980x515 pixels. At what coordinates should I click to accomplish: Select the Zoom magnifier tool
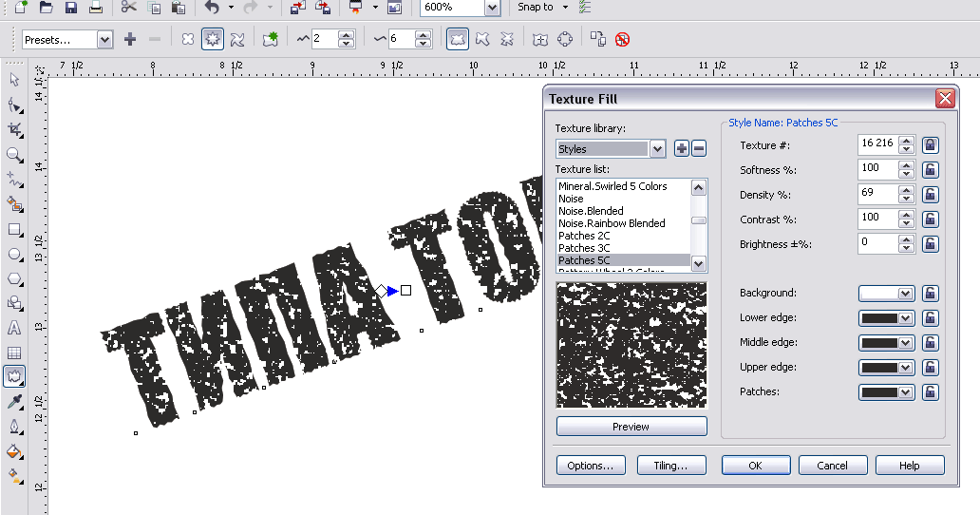pos(14,155)
